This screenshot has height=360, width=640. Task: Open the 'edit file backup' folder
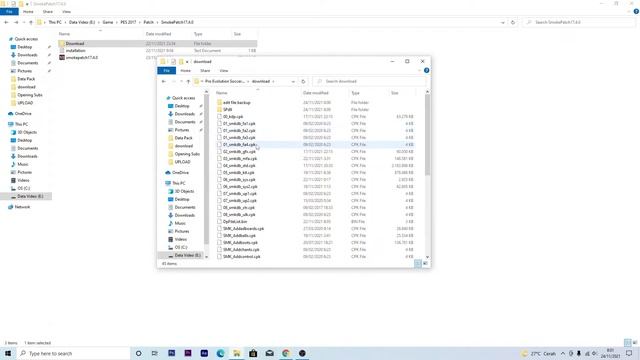pyautogui.click(x=236, y=103)
